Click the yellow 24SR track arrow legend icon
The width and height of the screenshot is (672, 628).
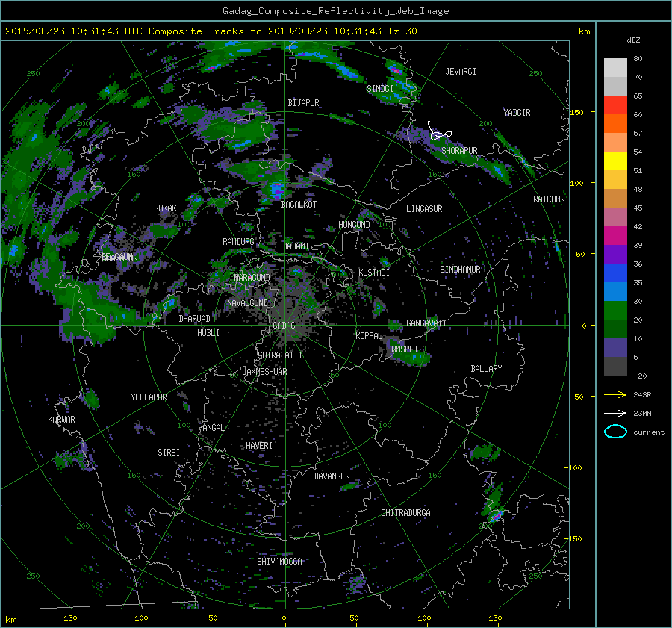click(615, 394)
